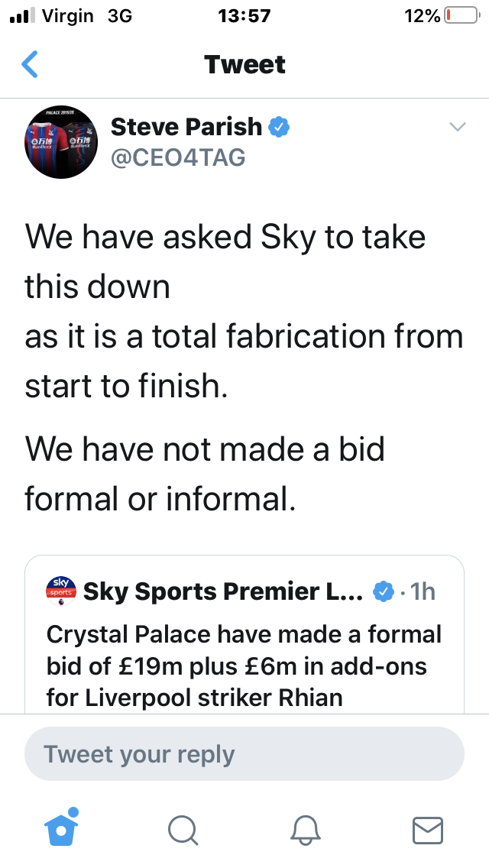Open Steve Parish display name
Screen dimensions: 489x868
pos(186,128)
